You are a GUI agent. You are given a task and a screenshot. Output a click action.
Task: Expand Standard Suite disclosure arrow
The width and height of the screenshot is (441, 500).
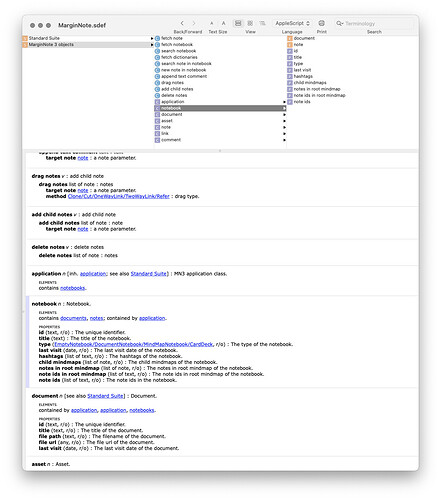(x=152, y=38)
